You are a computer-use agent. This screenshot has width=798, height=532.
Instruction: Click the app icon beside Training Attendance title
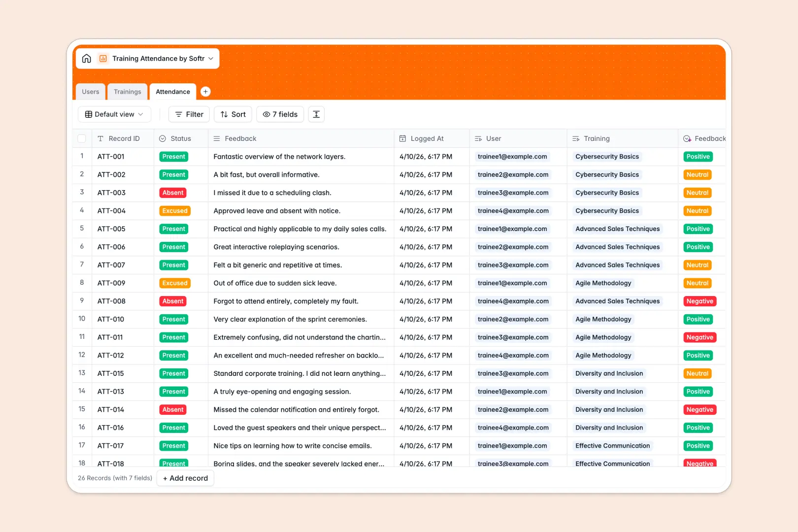tap(103, 58)
